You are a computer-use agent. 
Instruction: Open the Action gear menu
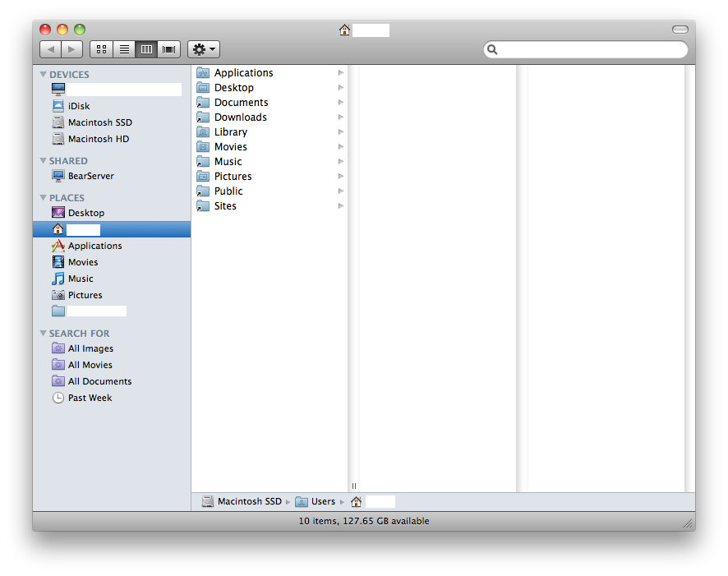(204, 49)
